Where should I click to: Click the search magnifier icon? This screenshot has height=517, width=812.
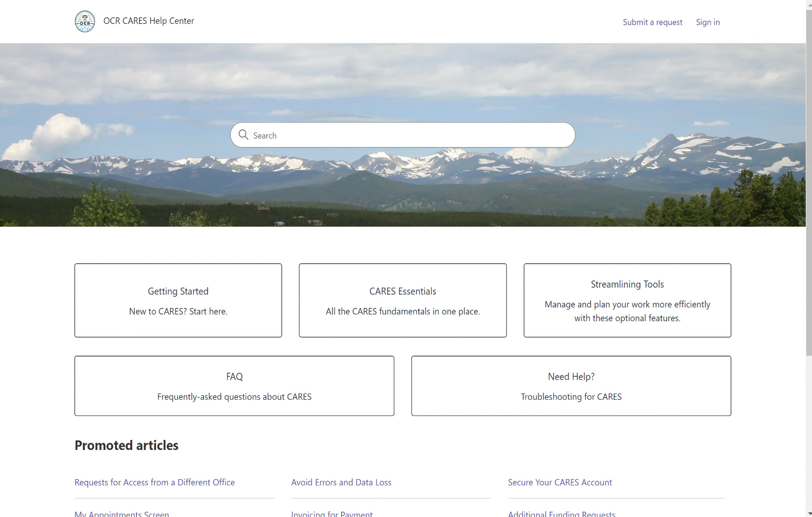point(243,135)
